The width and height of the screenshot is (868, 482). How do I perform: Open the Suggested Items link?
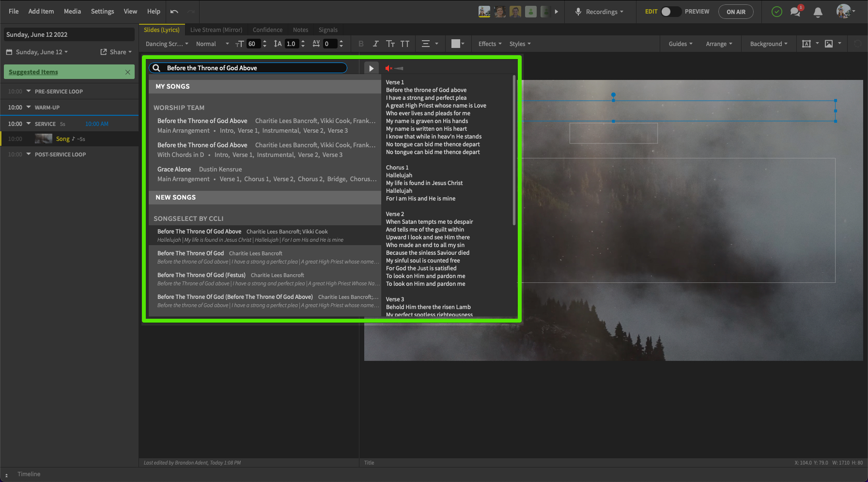33,72
